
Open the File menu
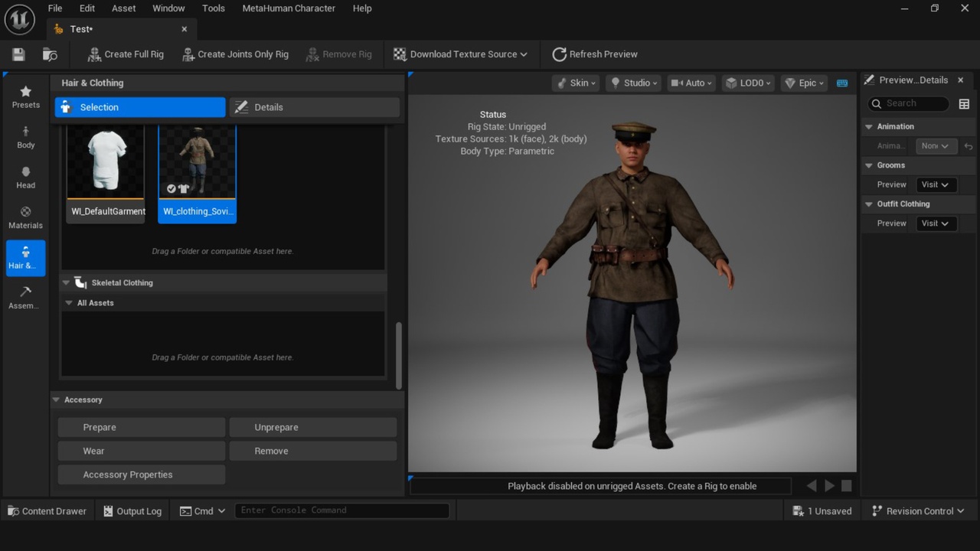pos(55,8)
